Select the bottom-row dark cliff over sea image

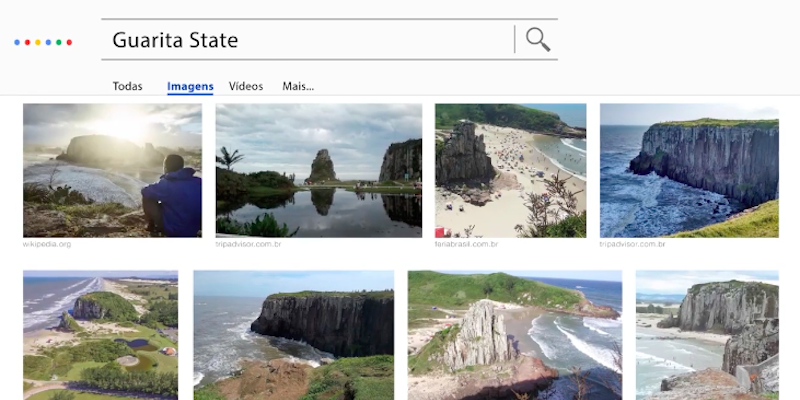[x=293, y=335]
